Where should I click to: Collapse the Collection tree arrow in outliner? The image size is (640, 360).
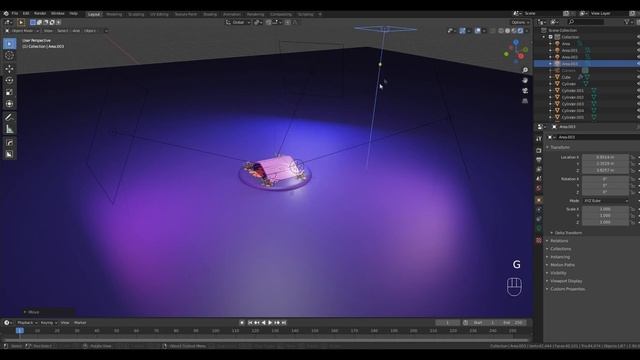point(544,37)
